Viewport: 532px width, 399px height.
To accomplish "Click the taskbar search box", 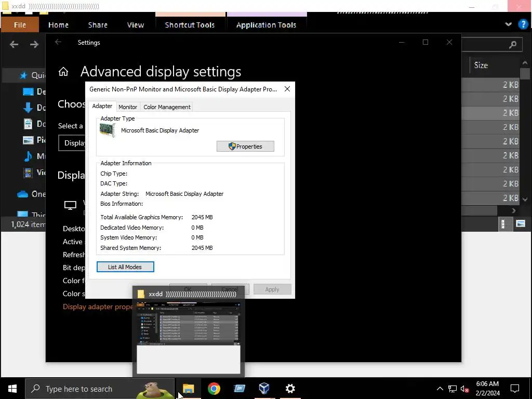I will [x=100, y=389].
